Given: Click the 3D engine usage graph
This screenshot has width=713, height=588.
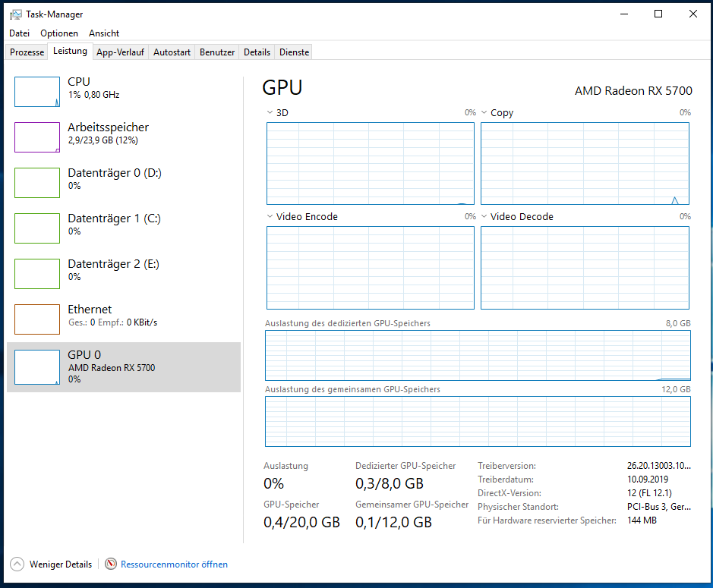Looking at the screenshot, I should coord(370,164).
